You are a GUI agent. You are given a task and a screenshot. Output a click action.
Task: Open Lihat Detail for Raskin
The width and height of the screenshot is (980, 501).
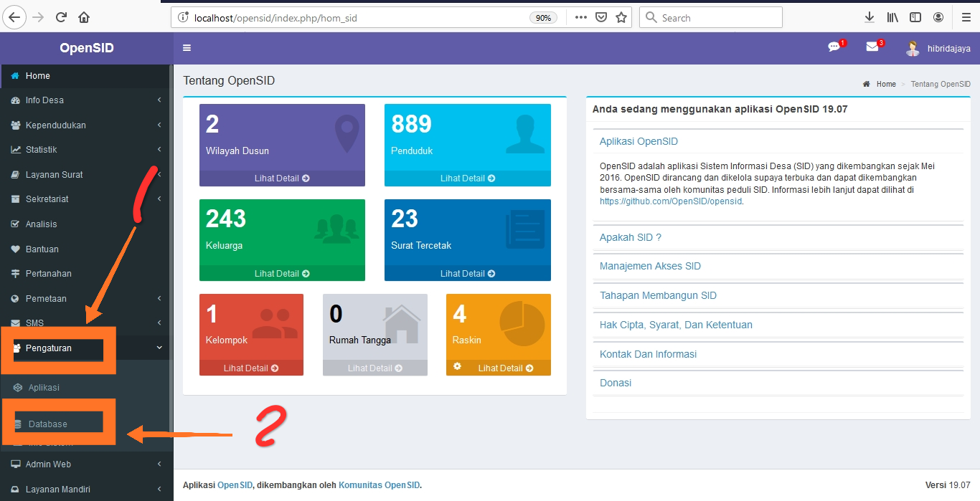tap(506, 368)
